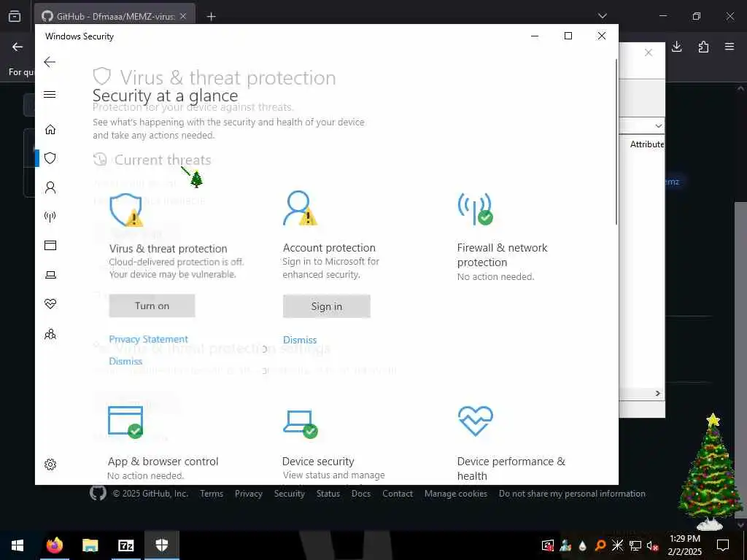The height and width of the screenshot is (560, 747).
Task: Open the Firefox application menu
Action: 729,47
